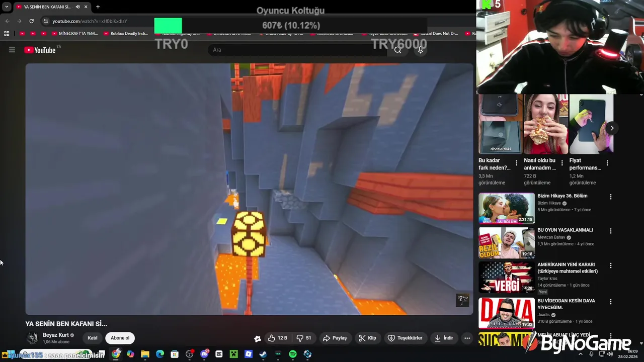Viewport: 644px width, 362px height.
Task: Open the Bizim Hikaye 36. Bölüm title
Action: (x=562, y=196)
